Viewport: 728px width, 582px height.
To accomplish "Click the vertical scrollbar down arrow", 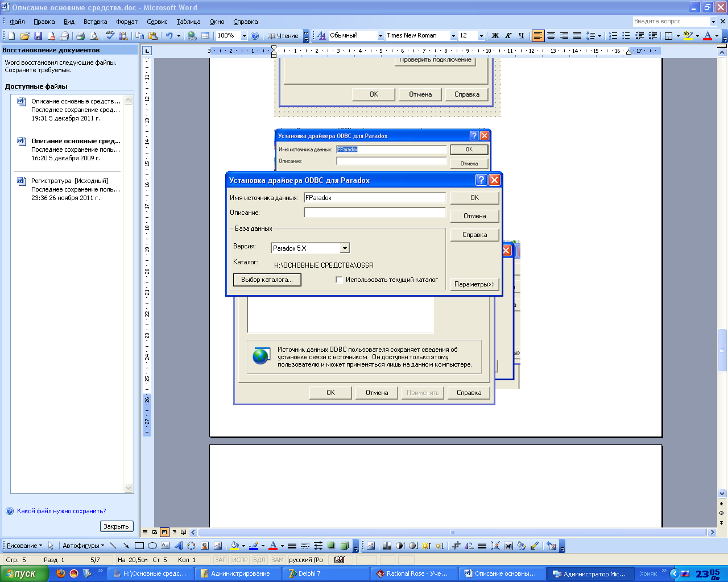I will [x=722, y=494].
